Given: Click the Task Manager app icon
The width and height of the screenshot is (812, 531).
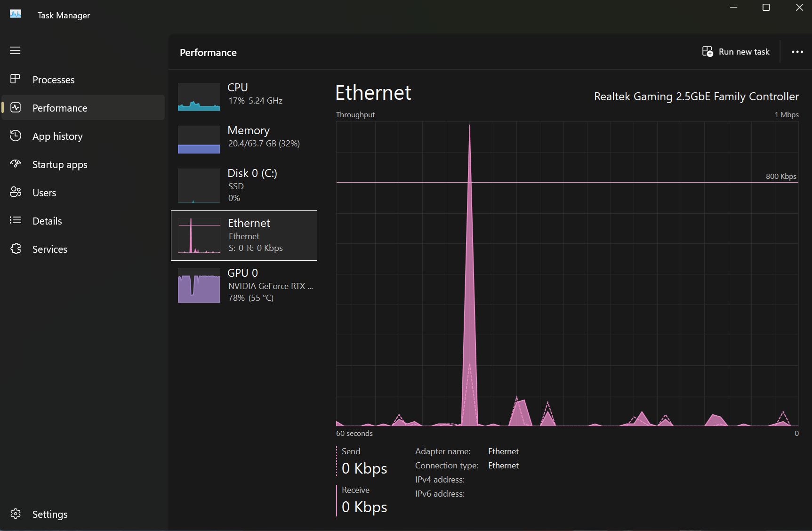Looking at the screenshot, I should [x=16, y=14].
